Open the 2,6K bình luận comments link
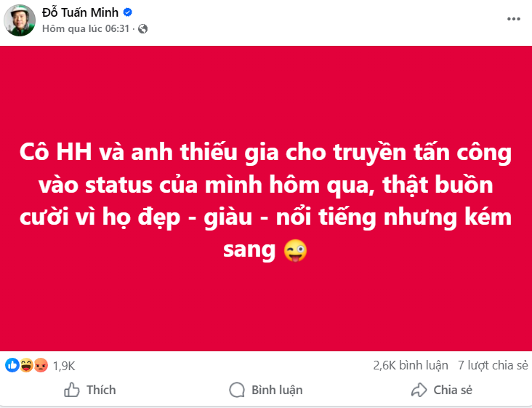 [x=408, y=365]
